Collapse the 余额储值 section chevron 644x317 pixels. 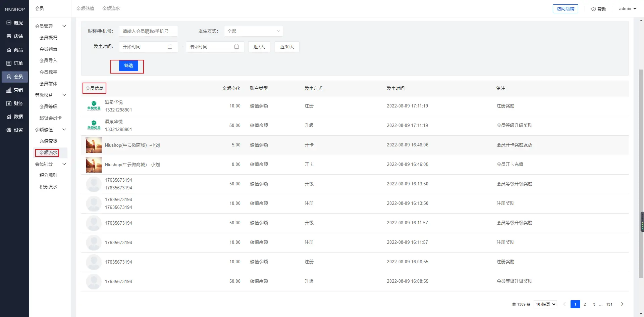tap(64, 130)
